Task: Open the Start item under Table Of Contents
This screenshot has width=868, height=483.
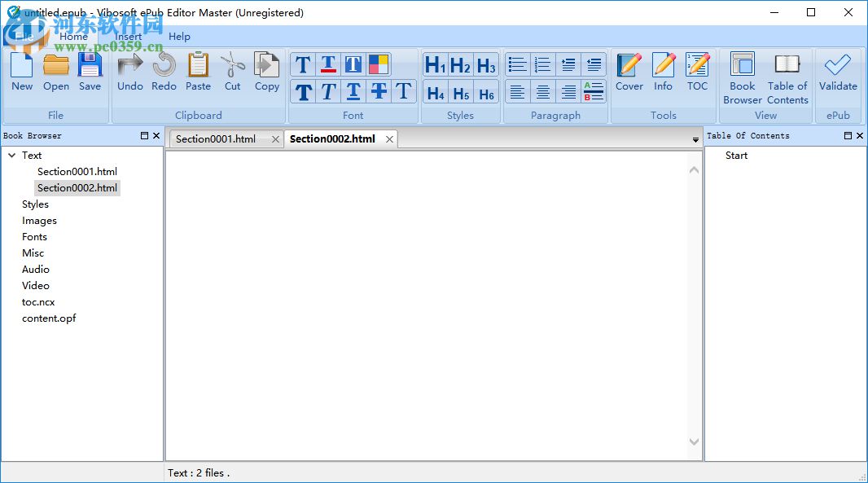Action: 735,156
